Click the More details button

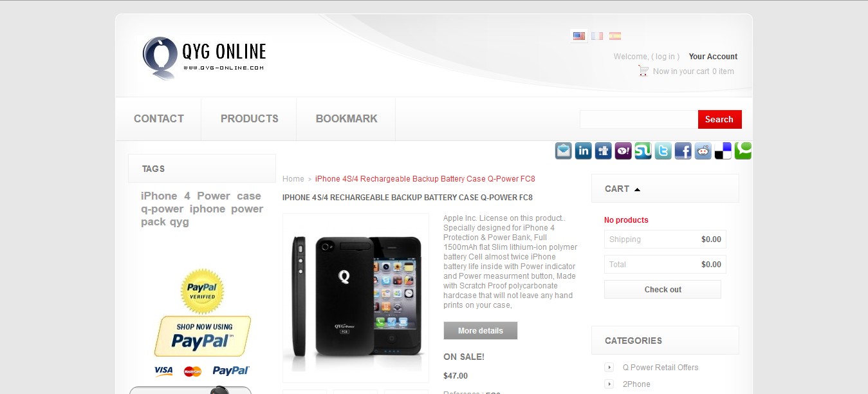(481, 331)
